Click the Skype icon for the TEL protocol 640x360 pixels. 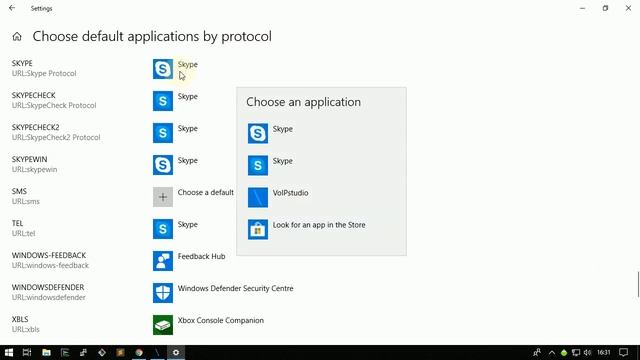point(163,229)
